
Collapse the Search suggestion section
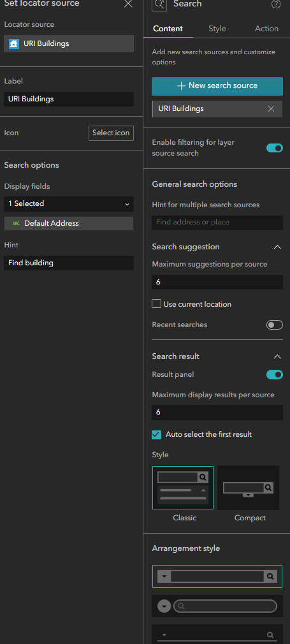277,247
